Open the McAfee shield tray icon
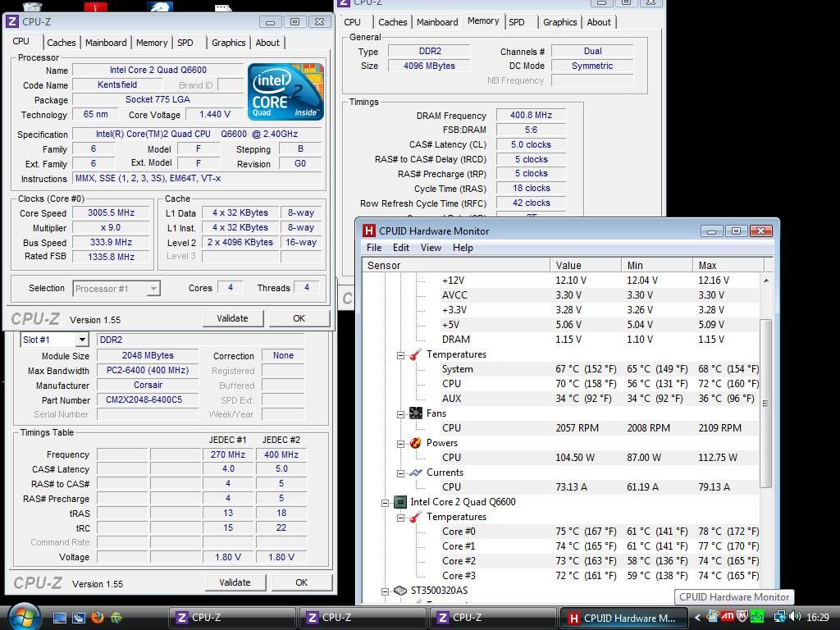This screenshot has height=630, width=840. click(x=742, y=617)
